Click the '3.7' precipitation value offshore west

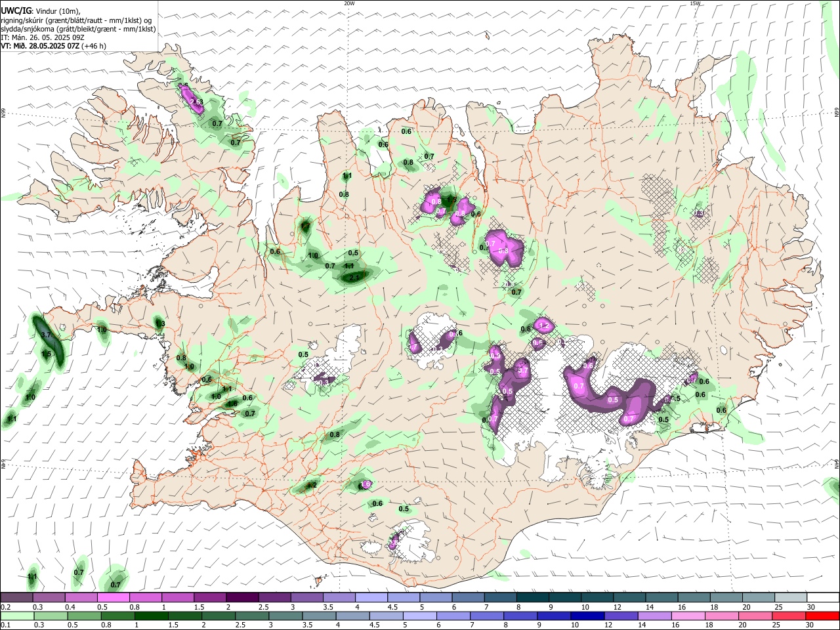pos(46,335)
